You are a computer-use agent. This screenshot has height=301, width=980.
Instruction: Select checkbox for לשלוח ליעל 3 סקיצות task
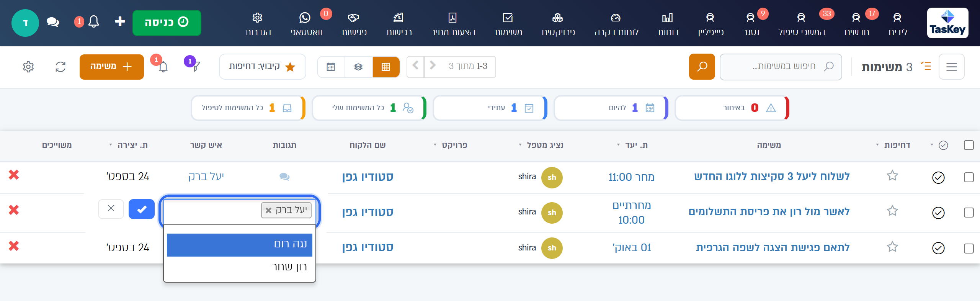pyautogui.click(x=969, y=177)
